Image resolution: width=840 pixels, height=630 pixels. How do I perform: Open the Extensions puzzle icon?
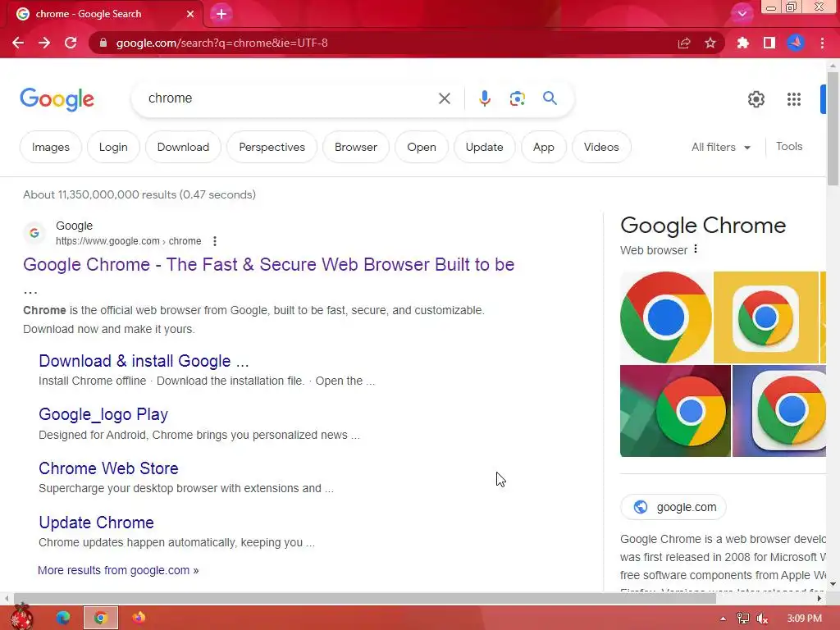(x=742, y=43)
